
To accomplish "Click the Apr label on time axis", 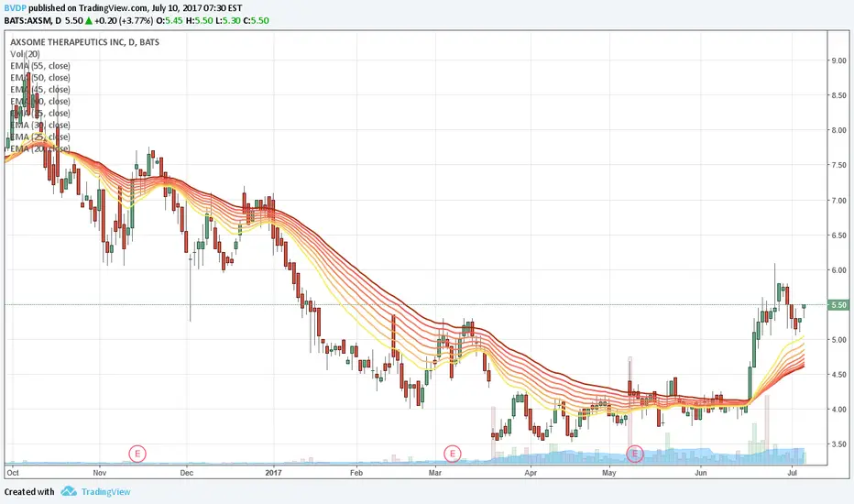I will pos(531,473).
